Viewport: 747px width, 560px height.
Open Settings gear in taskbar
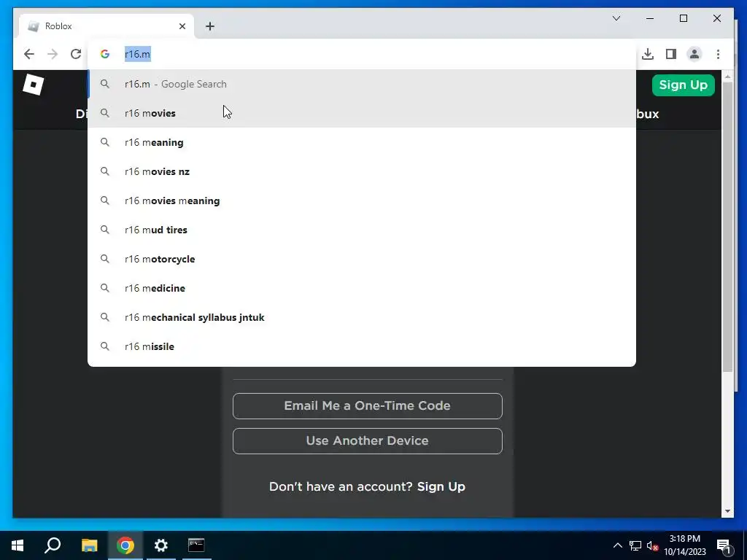pos(161,545)
